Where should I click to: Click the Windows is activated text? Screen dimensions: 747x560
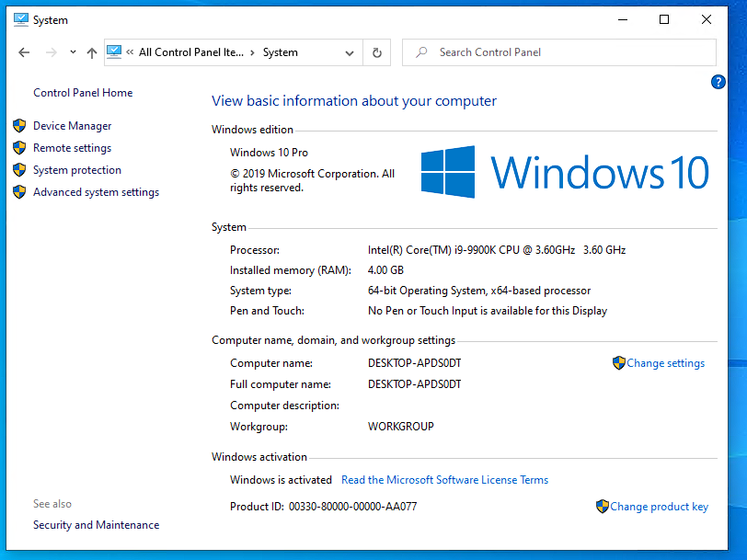click(281, 480)
